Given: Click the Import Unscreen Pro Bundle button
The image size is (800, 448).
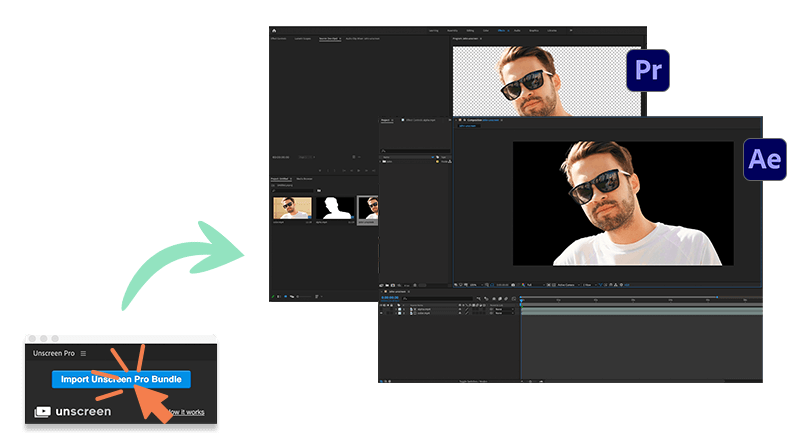Looking at the screenshot, I should coord(120,379).
